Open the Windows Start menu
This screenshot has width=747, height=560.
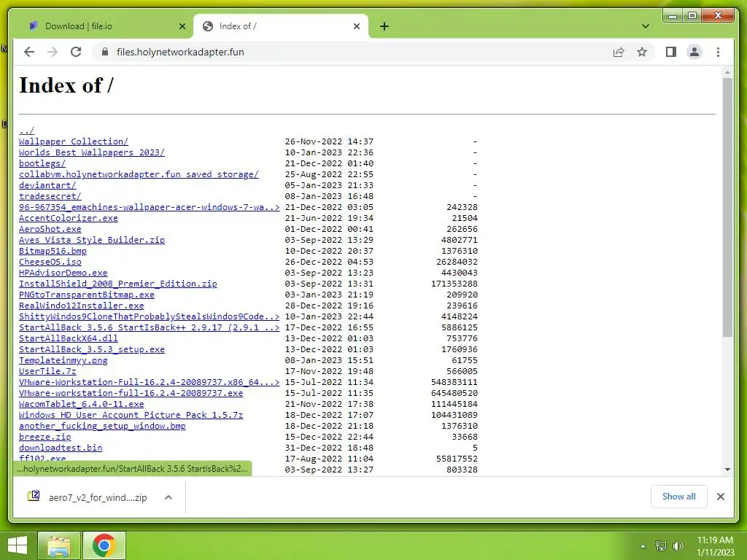[18, 545]
